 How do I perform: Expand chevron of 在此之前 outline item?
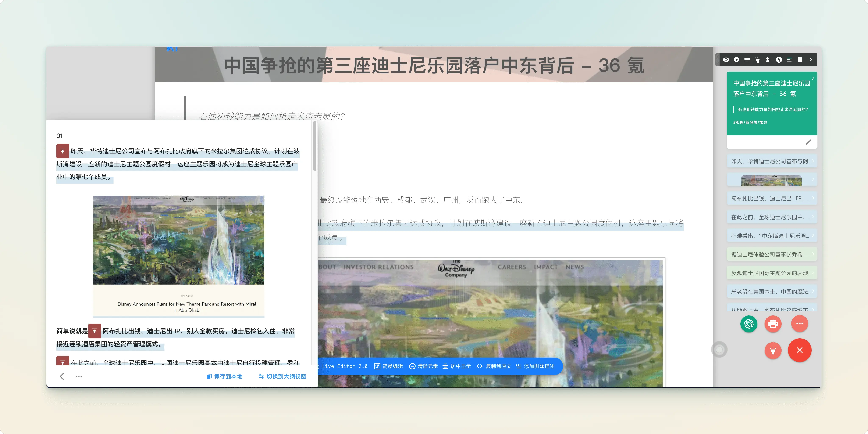click(813, 217)
